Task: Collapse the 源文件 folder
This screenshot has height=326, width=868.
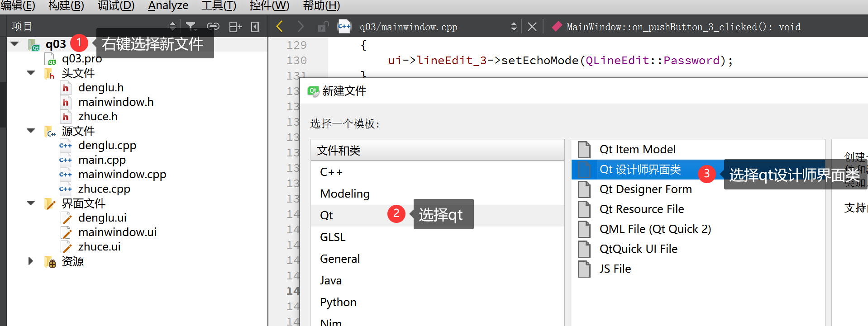Action: coord(31,131)
